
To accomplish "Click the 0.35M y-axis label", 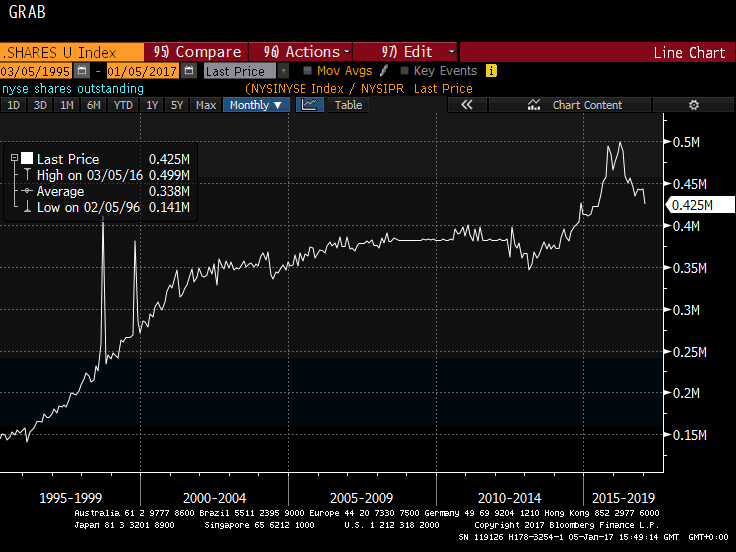I will (x=690, y=268).
